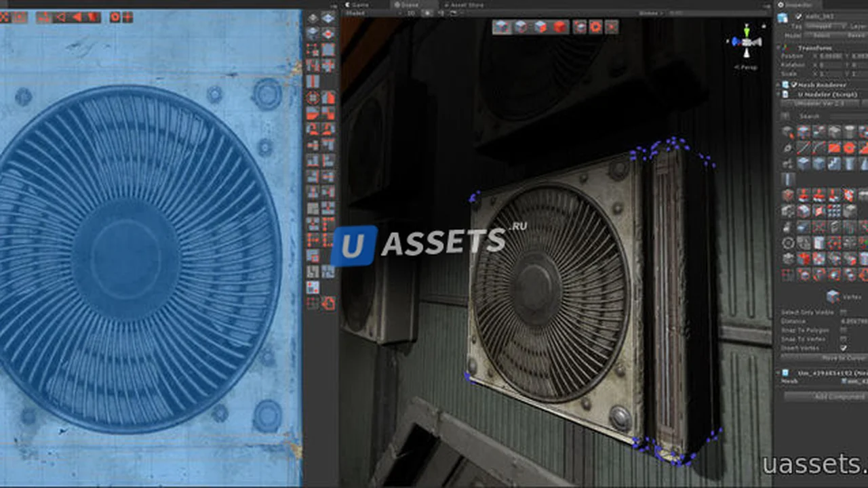Expand the material section below Vertex options
Viewport: 868px width, 488px height.
tap(778, 372)
